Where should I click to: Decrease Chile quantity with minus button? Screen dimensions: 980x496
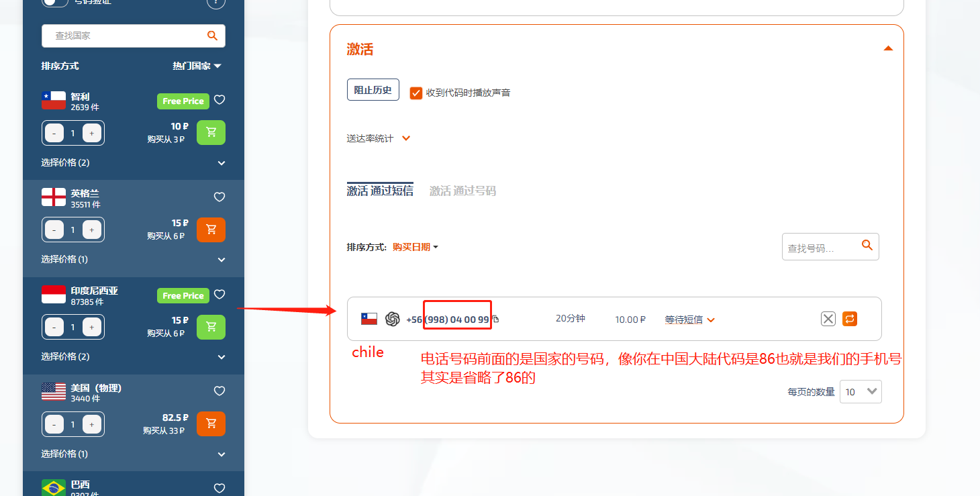tap(54, 133)
